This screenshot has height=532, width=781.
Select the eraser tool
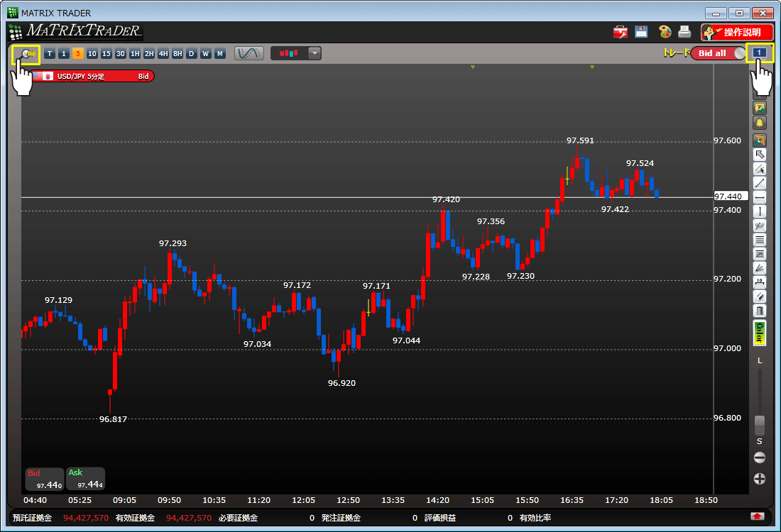pos(760,297)
